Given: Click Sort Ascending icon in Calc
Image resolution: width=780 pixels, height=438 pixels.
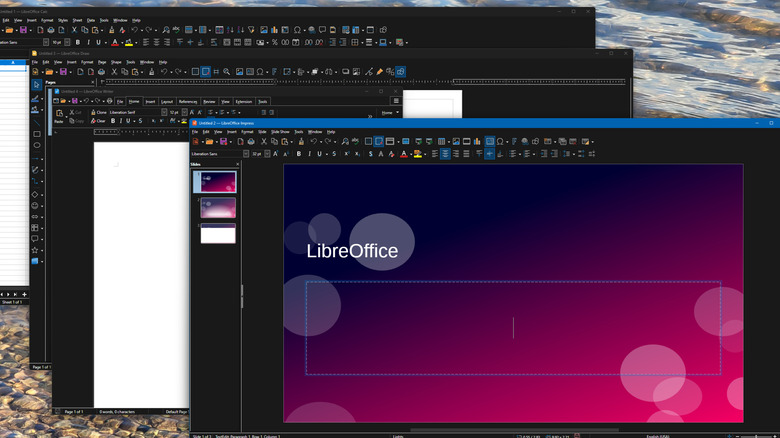Looking at the screenshot, I should [230, 30].
